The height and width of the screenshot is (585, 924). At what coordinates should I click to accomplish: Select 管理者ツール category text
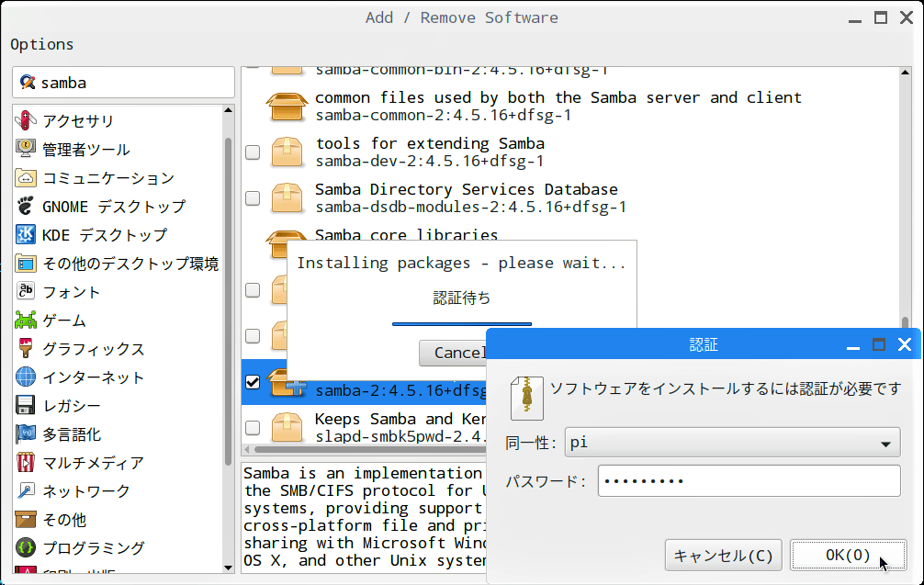[x=86, y=149]
